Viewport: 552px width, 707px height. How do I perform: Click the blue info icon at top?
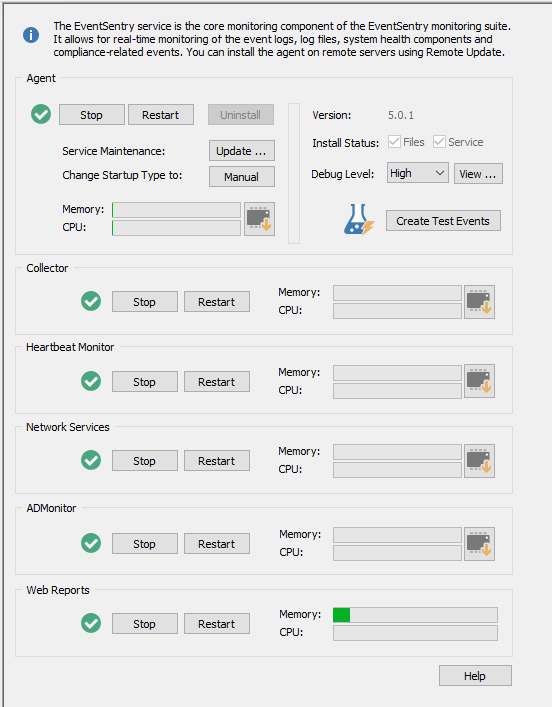coord(31,35)
